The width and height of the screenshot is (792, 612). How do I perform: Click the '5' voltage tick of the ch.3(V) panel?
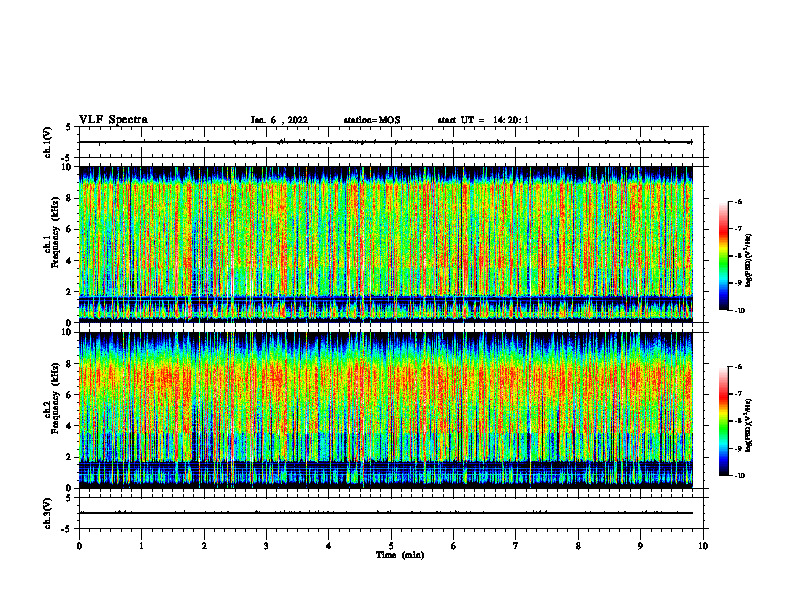pos(68,498)
